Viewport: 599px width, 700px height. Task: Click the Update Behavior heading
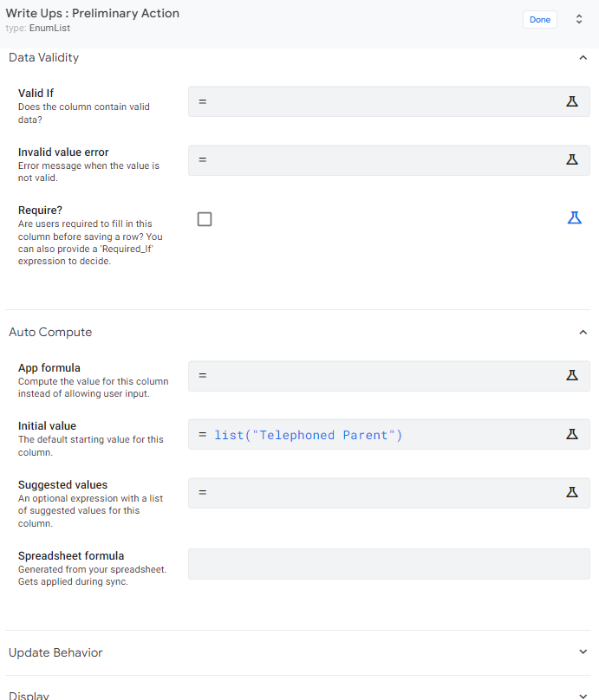pyautogui.click(x=55, y=652)
